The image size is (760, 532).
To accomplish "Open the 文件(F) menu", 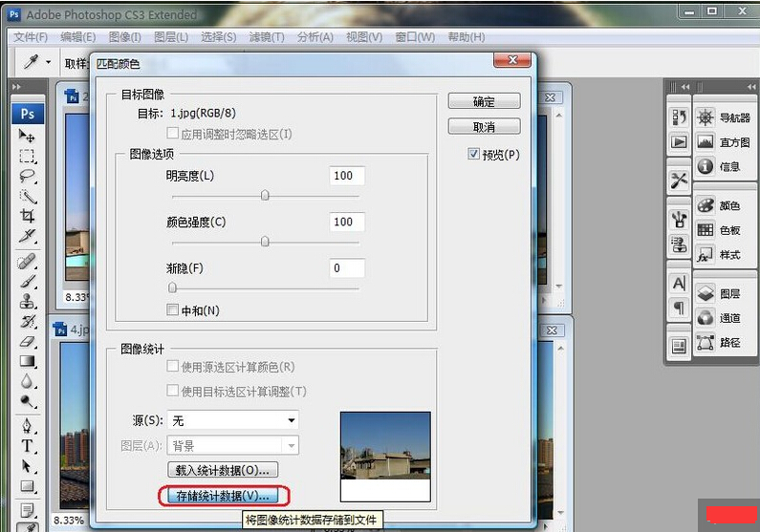I will tap(30, 37).
